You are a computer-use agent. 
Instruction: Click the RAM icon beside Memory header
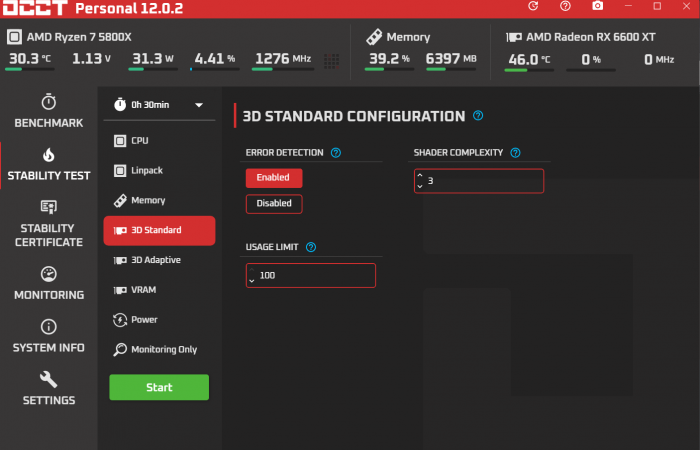pos(374,37)
